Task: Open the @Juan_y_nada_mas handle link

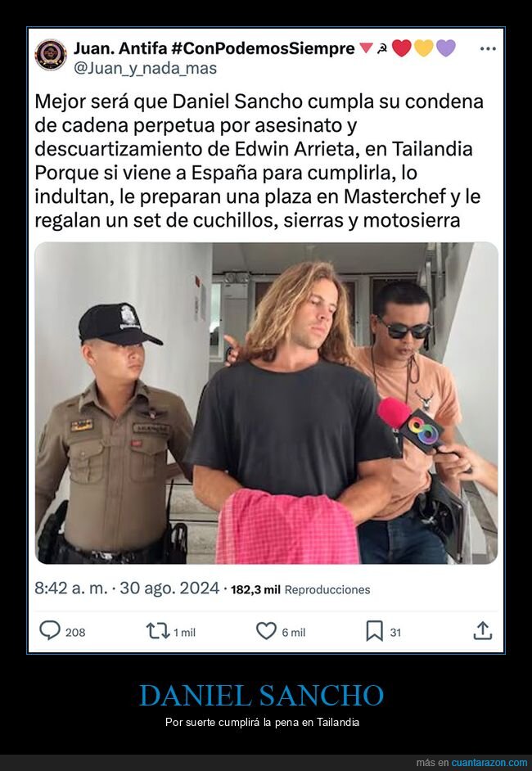Action: pos(145,68)
